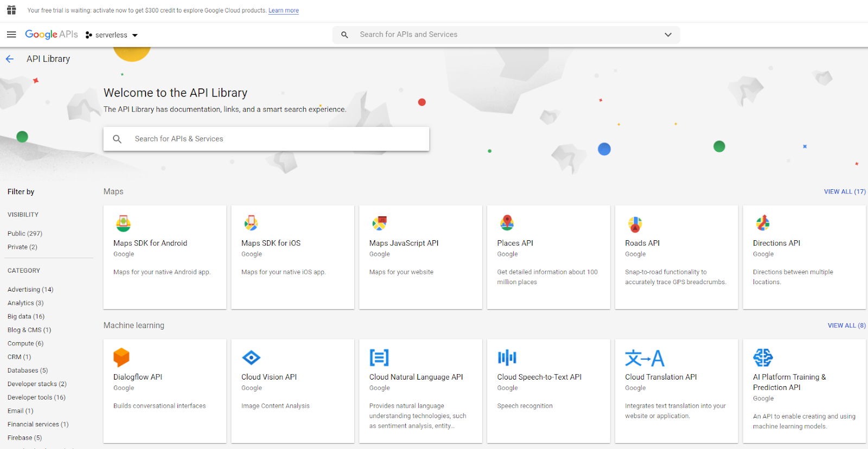Image resolution: width=868 pixels, height=449 pixels.
Task: Click the serverless project icon
Action: point(88,35)
